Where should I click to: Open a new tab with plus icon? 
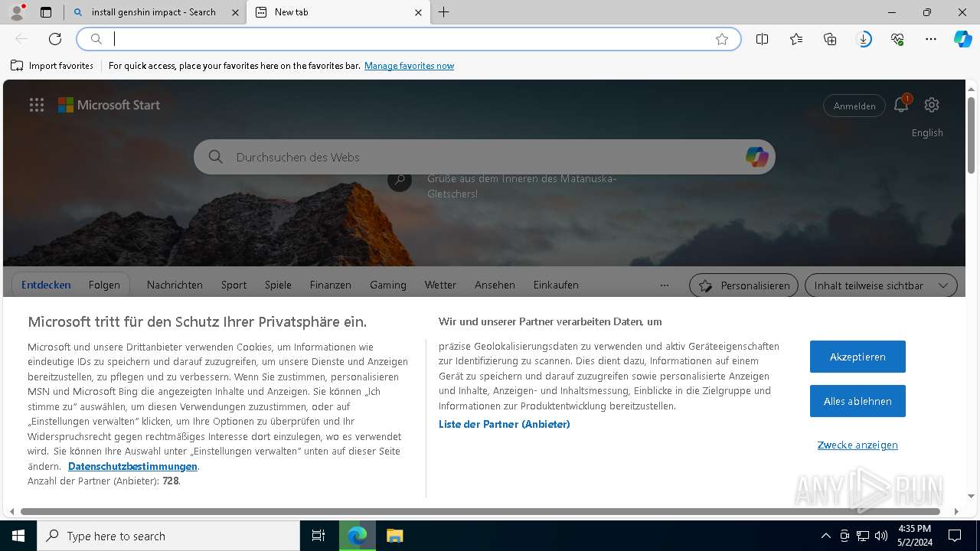444,12
